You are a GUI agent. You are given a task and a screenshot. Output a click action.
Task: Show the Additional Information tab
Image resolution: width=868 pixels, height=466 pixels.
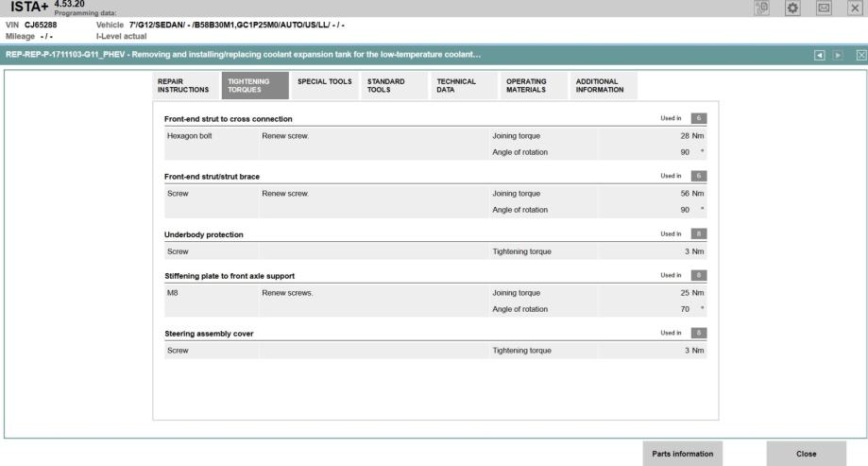pyautogui.click(x=604, y=85)
